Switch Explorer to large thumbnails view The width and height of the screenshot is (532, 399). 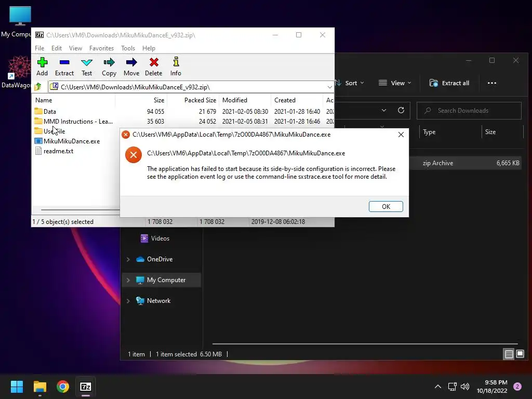[x=520, y=354]
